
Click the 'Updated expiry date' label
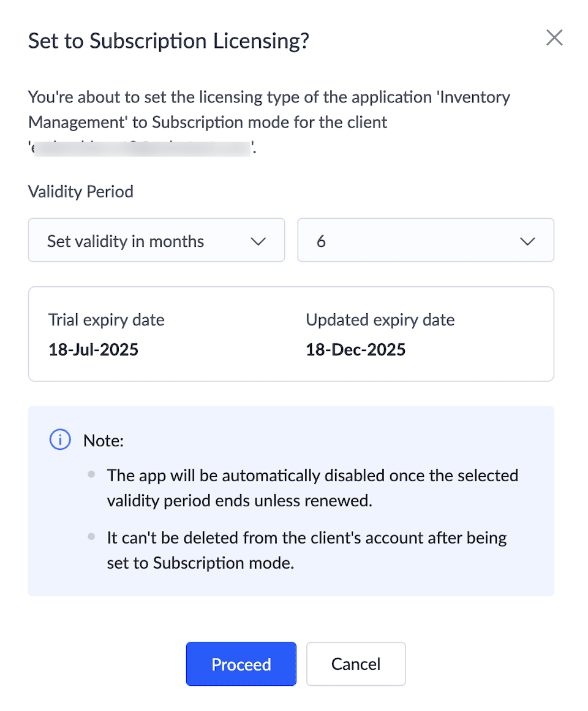click(380, 320)
